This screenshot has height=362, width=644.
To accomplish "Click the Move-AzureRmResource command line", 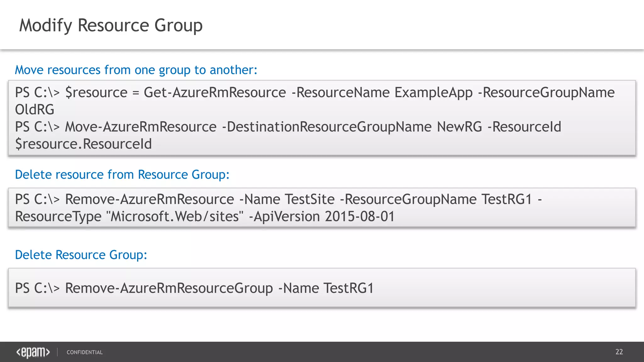I will point(288,127).
